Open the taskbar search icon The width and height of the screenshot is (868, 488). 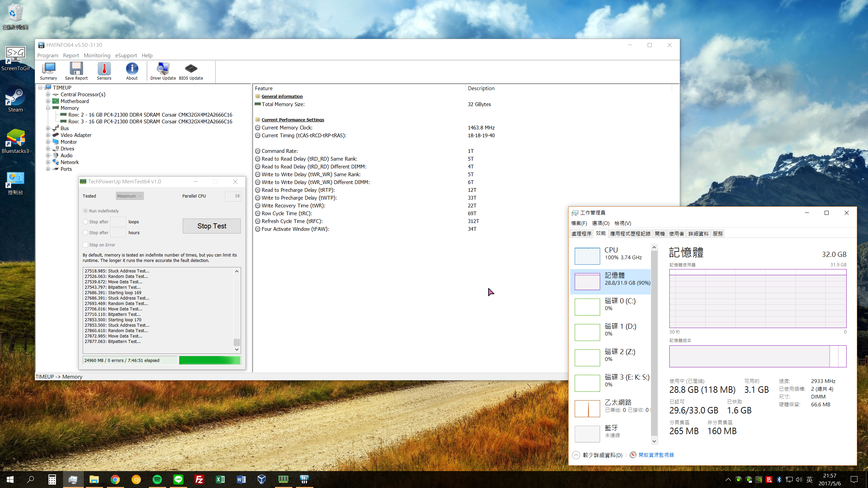[31, 479]
